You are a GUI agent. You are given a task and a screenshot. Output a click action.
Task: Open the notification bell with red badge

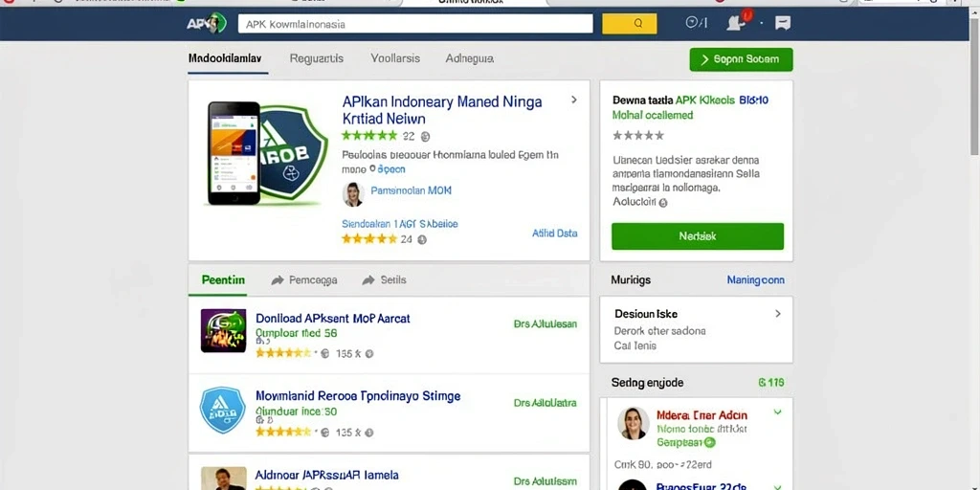(x=736, y=23)
